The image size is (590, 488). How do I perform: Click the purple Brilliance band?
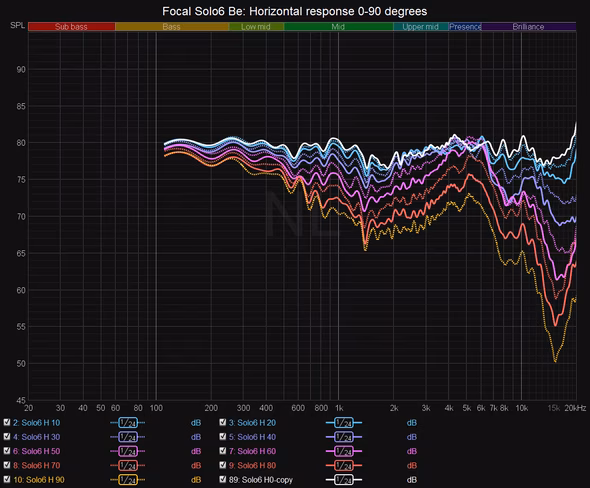pyautogui.click(x=529, y=27)
